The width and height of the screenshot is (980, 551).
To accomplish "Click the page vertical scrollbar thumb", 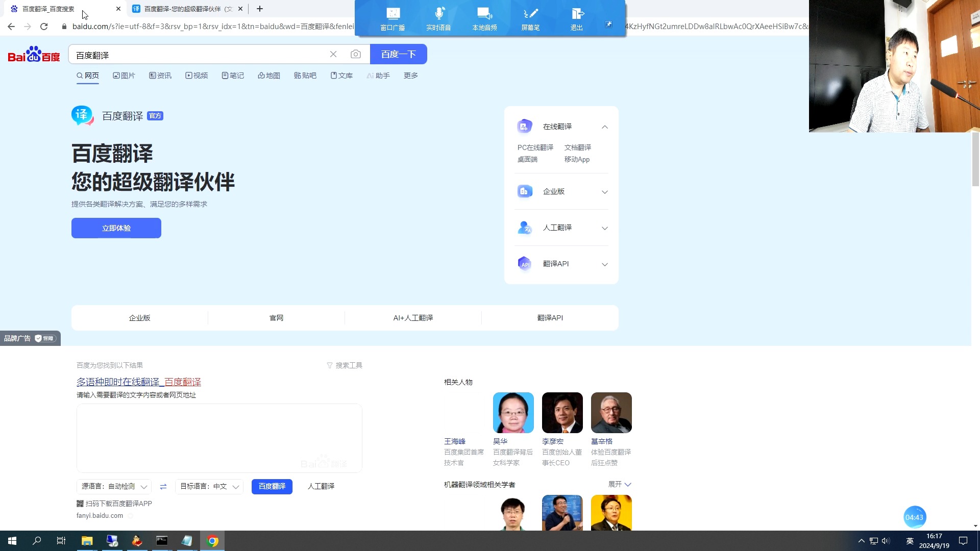I will (975, 159).
